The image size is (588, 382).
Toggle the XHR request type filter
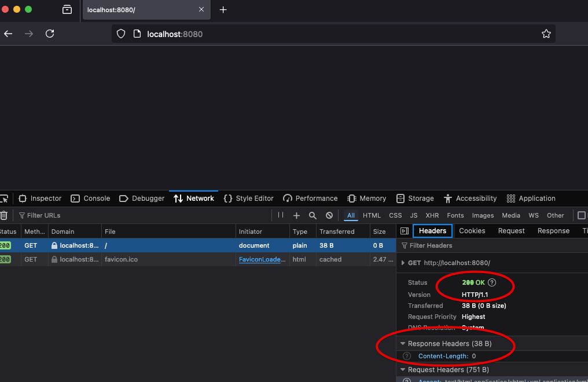pyautogui.click(x=432, y=215)
